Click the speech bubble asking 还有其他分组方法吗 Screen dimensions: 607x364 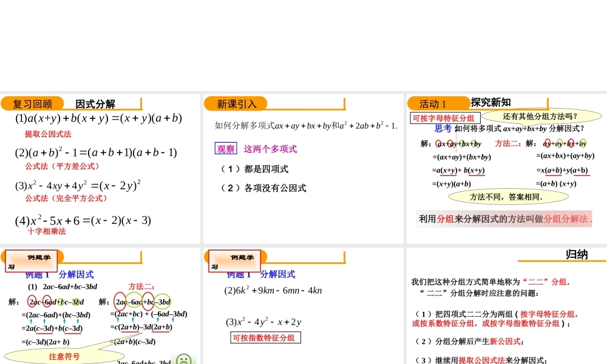coord(540,116)
